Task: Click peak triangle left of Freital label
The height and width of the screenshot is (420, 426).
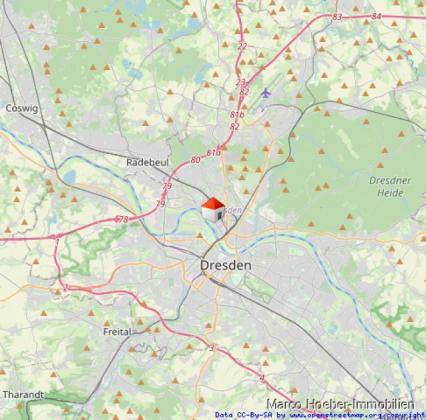Action: pos(107,323)
